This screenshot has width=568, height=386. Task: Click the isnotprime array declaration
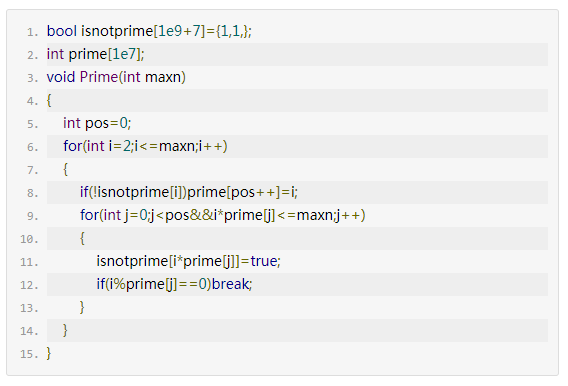(149, 31)
